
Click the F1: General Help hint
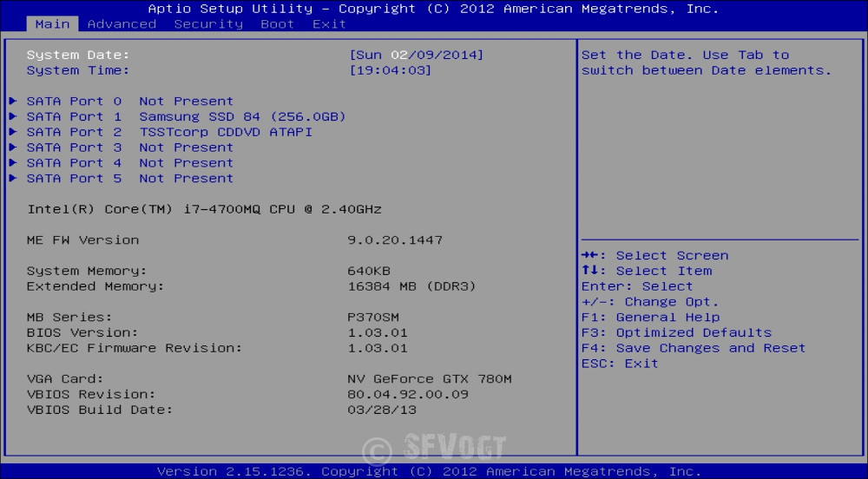click(650, 318)
